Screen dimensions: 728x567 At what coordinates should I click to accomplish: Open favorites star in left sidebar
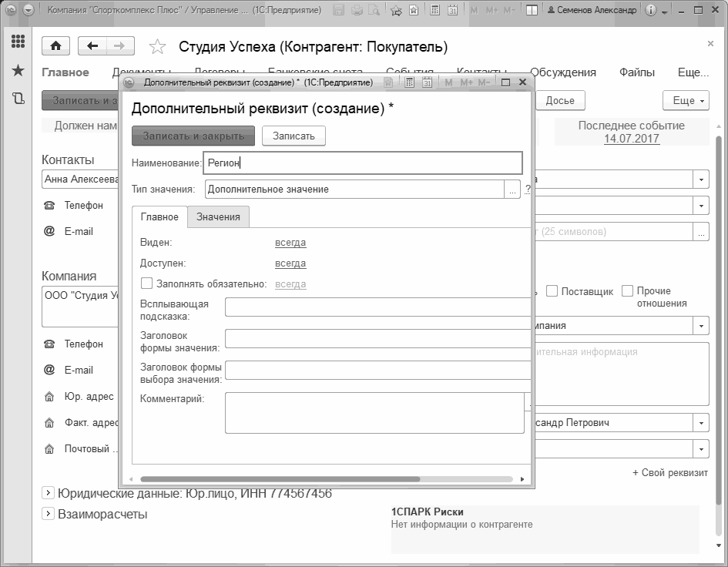(18, 70)
